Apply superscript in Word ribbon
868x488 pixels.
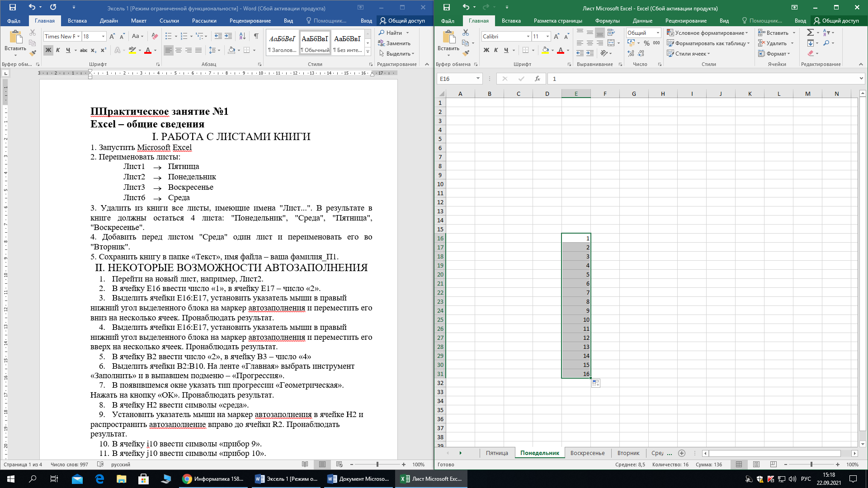[x=103, y=50]
